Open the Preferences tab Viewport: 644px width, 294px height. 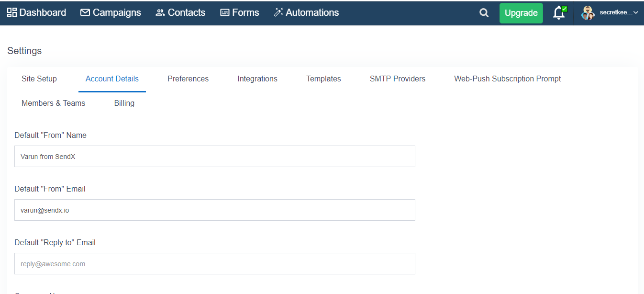pos(188,79)
